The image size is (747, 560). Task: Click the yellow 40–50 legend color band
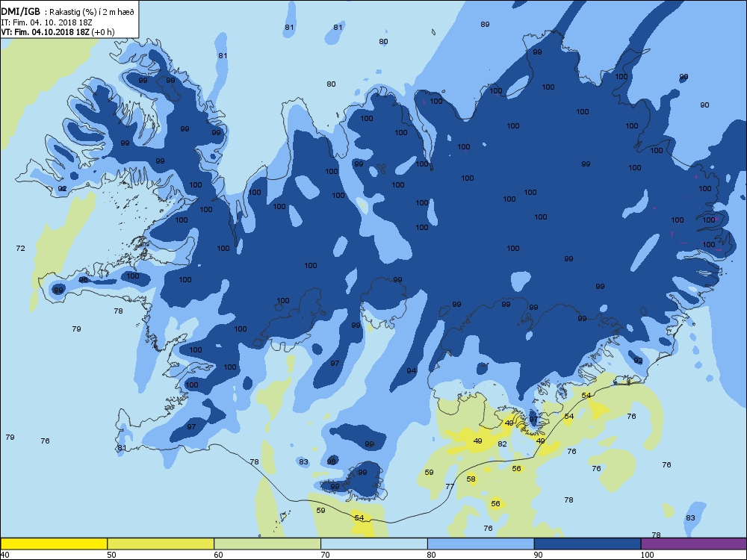click(x=54, y=544)
